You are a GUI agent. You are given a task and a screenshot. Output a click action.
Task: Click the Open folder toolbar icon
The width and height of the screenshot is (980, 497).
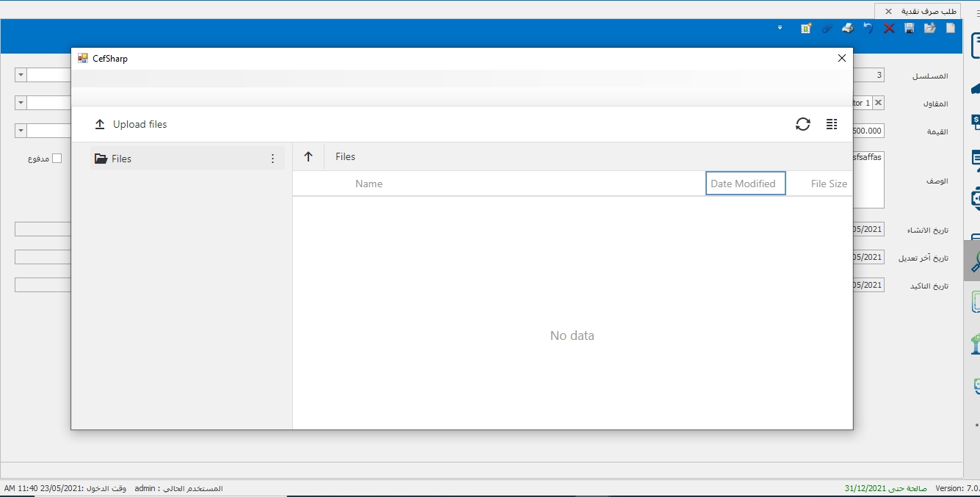click(930, 29)
